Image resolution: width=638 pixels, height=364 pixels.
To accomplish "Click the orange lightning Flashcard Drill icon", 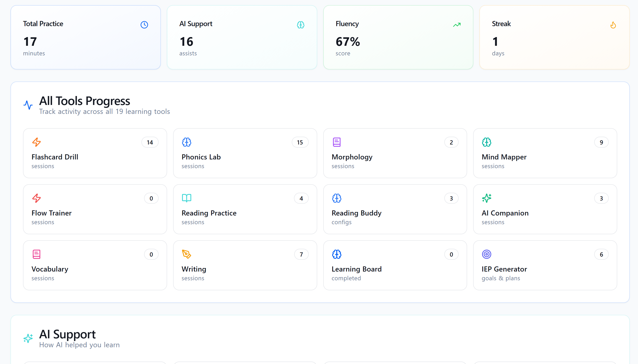I will pos(36,142).
